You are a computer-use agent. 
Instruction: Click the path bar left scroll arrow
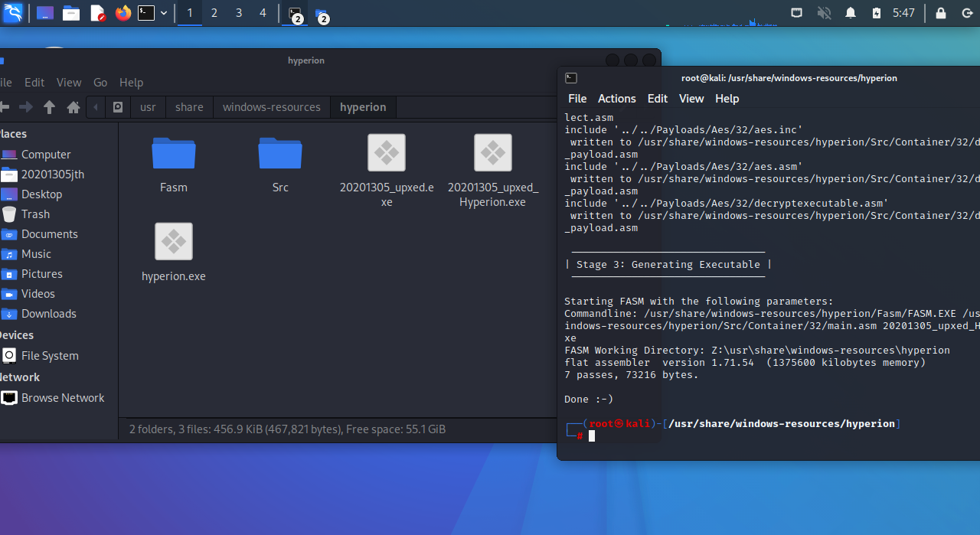[96, 107]
